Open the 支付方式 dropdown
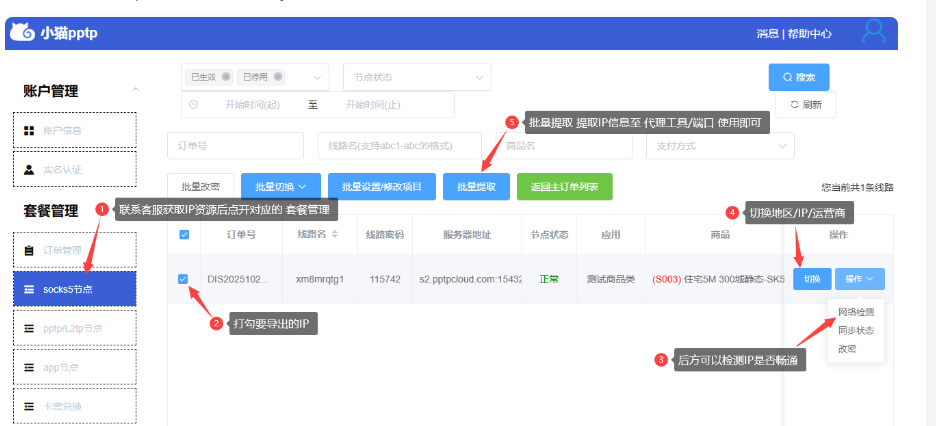This screenshot has width=936, height=426. pyautogui.click(x=720, y=146)
